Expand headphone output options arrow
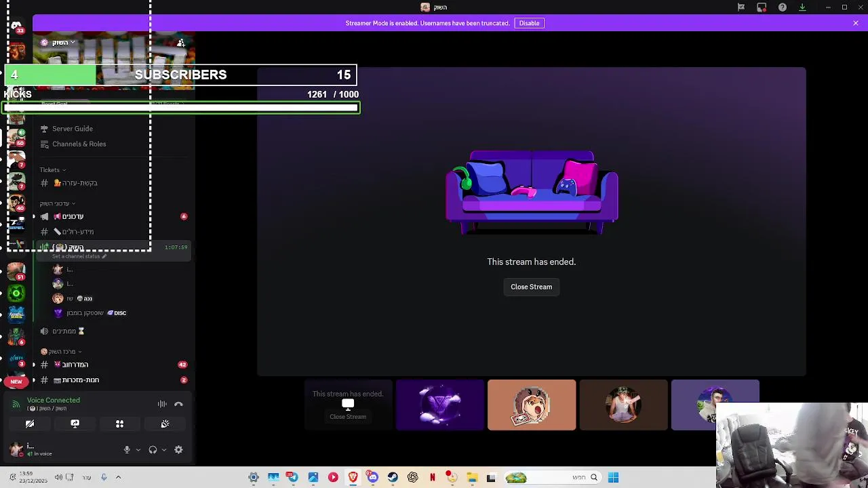 [163, 449]
